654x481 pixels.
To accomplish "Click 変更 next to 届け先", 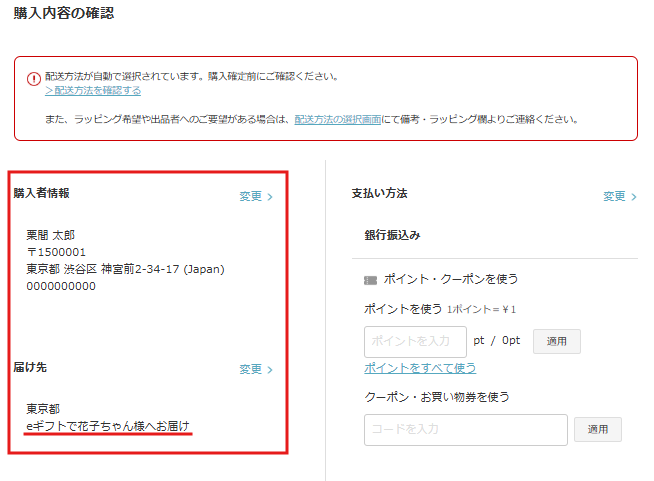I will tap(256, 370).
